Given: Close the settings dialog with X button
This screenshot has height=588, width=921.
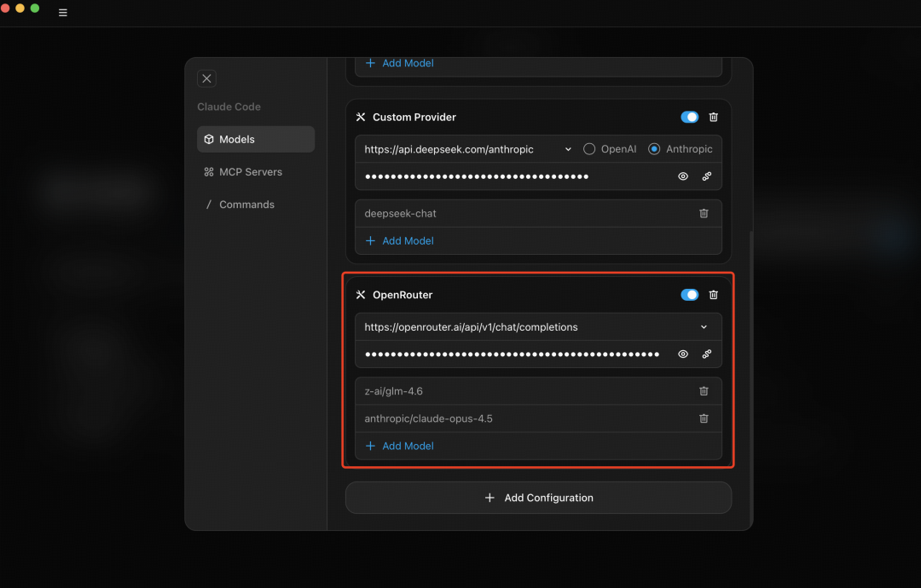Looking at the screenshot, I should [206, 78].
